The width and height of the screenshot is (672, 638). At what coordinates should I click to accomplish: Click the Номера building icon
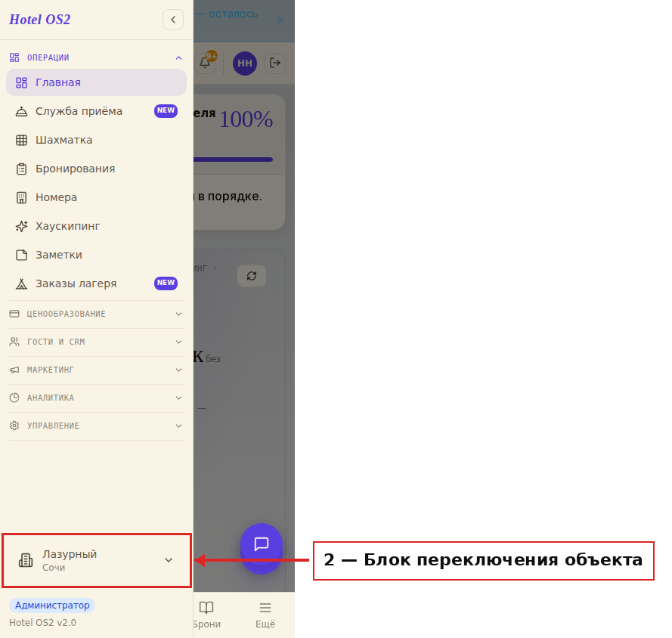pyautogui.click(x=21, y=197)
